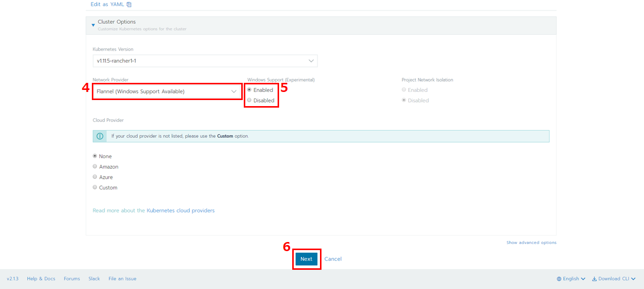Open Kubernetes cloud providers link
644x289 pixels.
tap(181, 210)
